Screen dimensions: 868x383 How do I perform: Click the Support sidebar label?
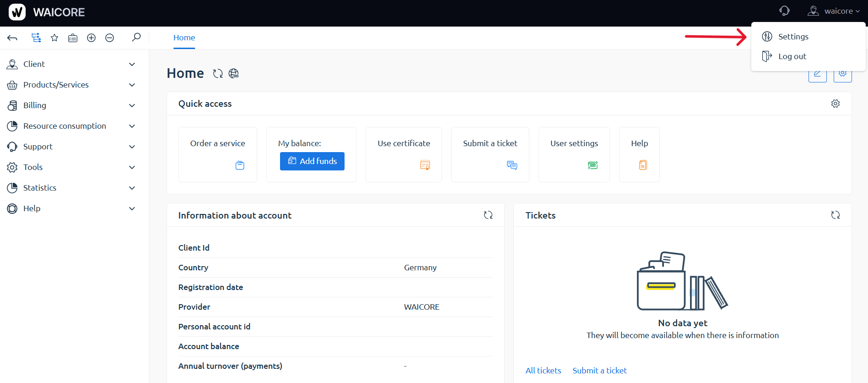pyautogui.click(x=38, y=147)
